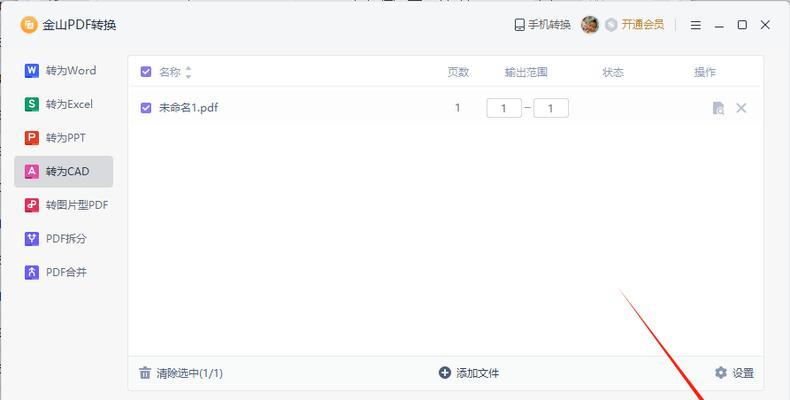
Task: Click the trash icon to clear selected files
Action: 145,373
